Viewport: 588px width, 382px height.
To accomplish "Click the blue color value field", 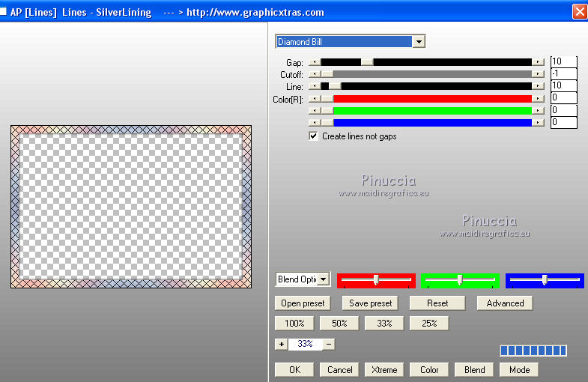I will click(x=563, y=122).
